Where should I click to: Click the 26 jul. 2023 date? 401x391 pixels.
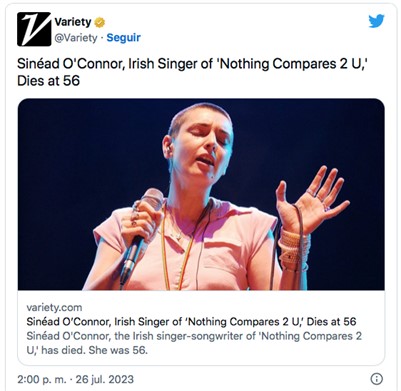pos(104,379)
